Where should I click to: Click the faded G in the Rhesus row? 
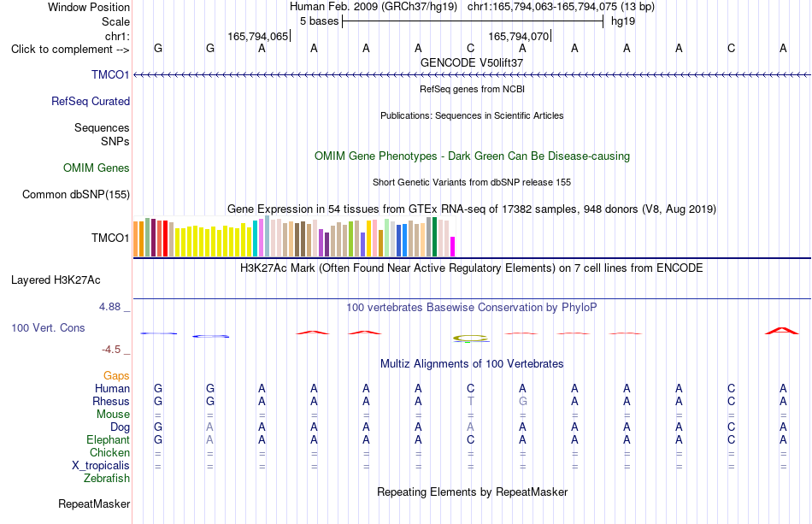[522, 401]
